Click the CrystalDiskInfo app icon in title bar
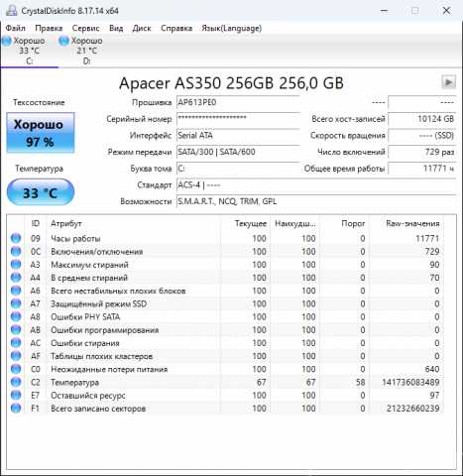 [x=11, y=11]
